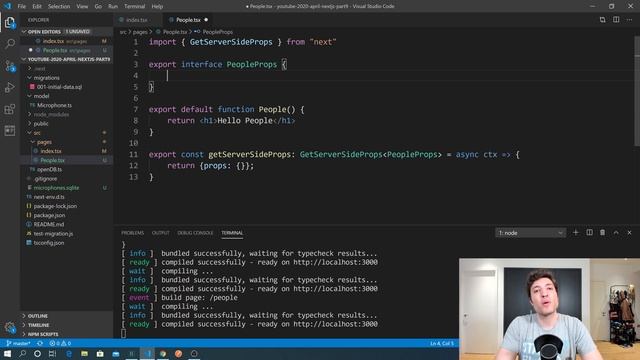The height and width of the screenshot is (360, 640).
Task: Open the Run and Debug view
Action: point(10,87)
